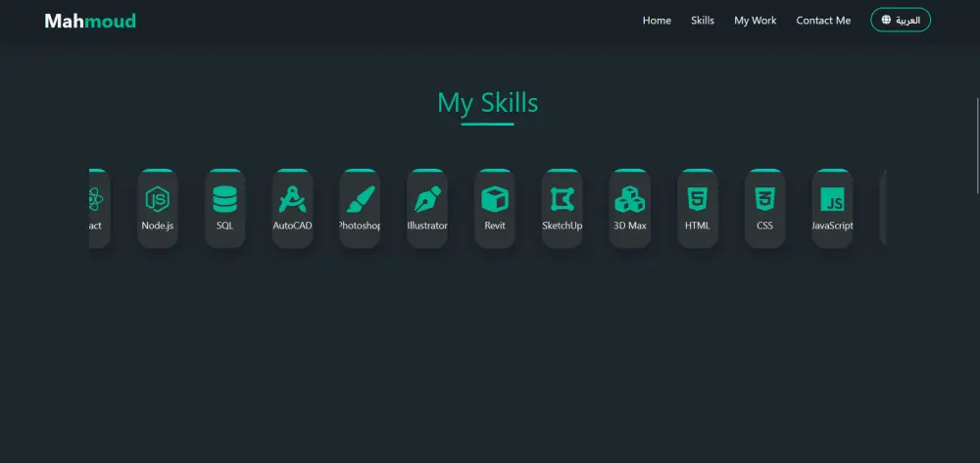Switch language to العربية
The image size is (980, 463).
[x=901, y=20]
